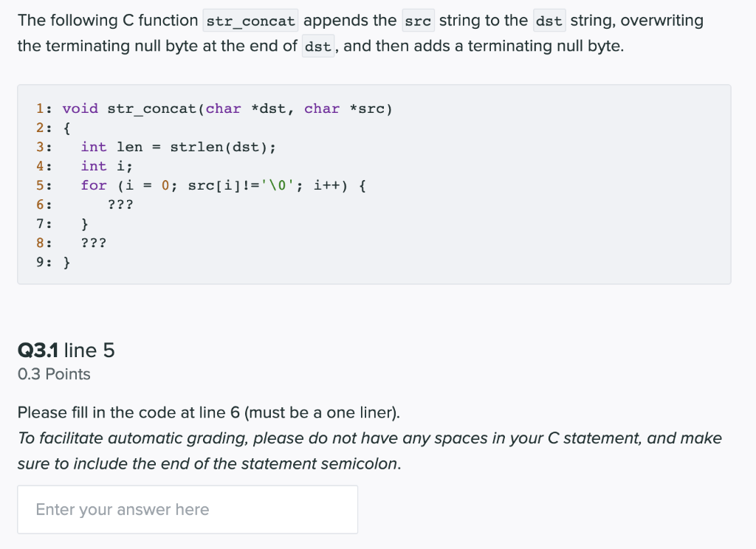Click the Q3.1 line 5 heading
756x549 pixels.
tap(66, 351)
